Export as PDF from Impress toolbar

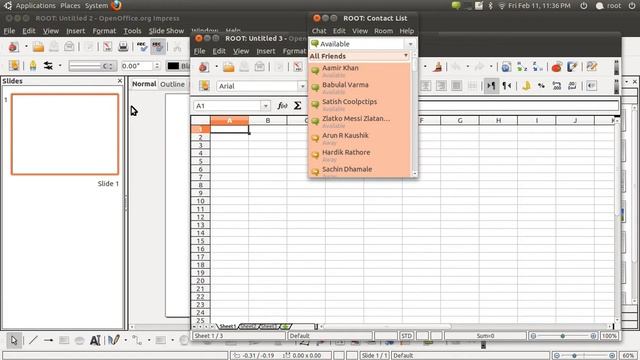click(107, 47)
